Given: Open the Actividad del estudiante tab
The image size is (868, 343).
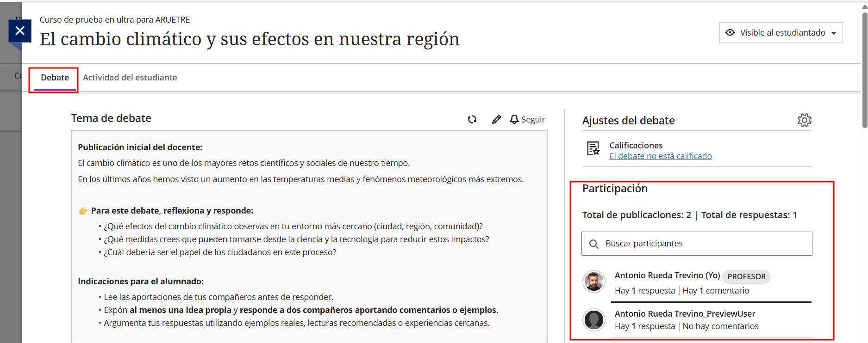Looking at the screenshot, I should [x=130, y=78].
